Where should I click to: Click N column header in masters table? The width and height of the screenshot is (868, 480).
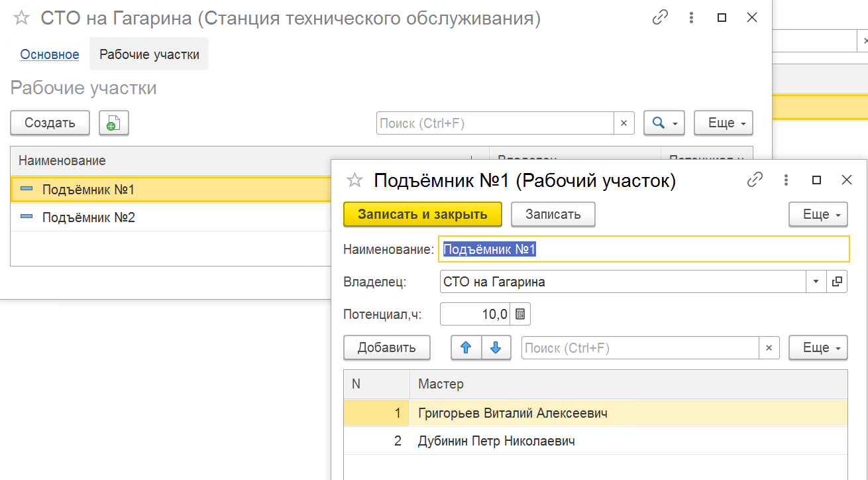tap(377, 384)
